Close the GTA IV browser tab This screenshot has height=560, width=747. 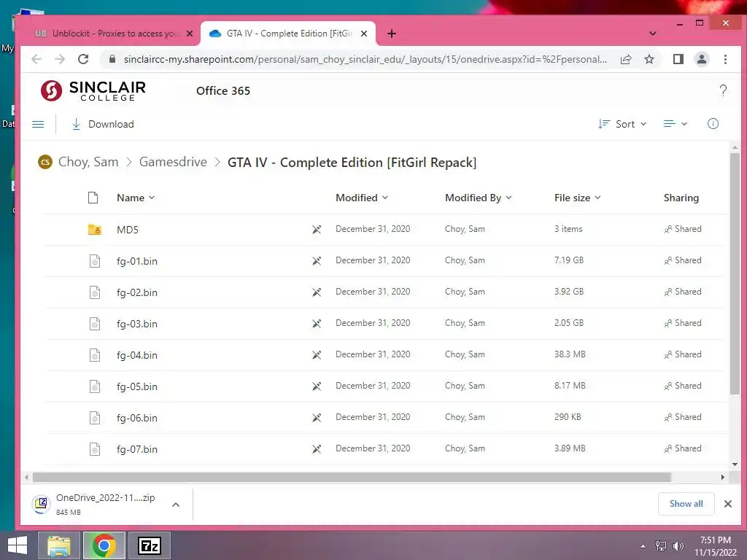point(364,34)
